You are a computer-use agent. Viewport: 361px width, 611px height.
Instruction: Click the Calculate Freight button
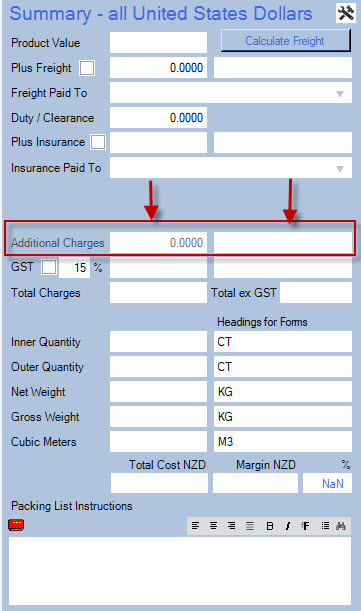click(286, 41)
